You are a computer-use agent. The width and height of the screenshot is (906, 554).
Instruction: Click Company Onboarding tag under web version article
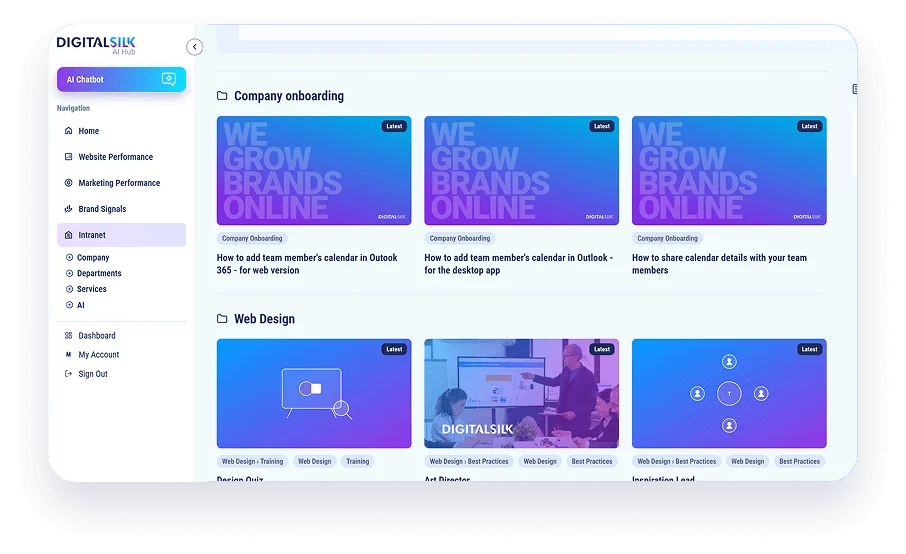point(253,238)
